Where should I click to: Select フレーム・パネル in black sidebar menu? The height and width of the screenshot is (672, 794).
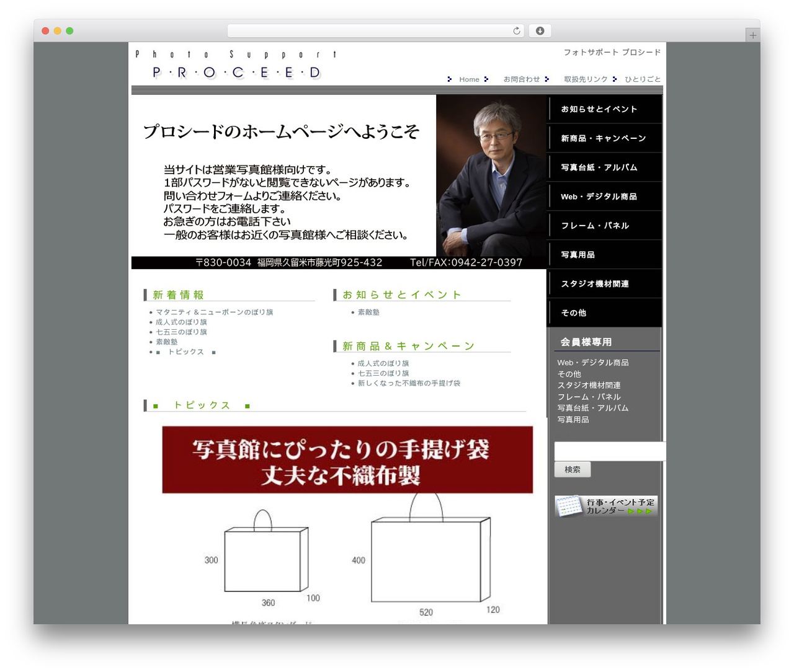pos(604,226)
